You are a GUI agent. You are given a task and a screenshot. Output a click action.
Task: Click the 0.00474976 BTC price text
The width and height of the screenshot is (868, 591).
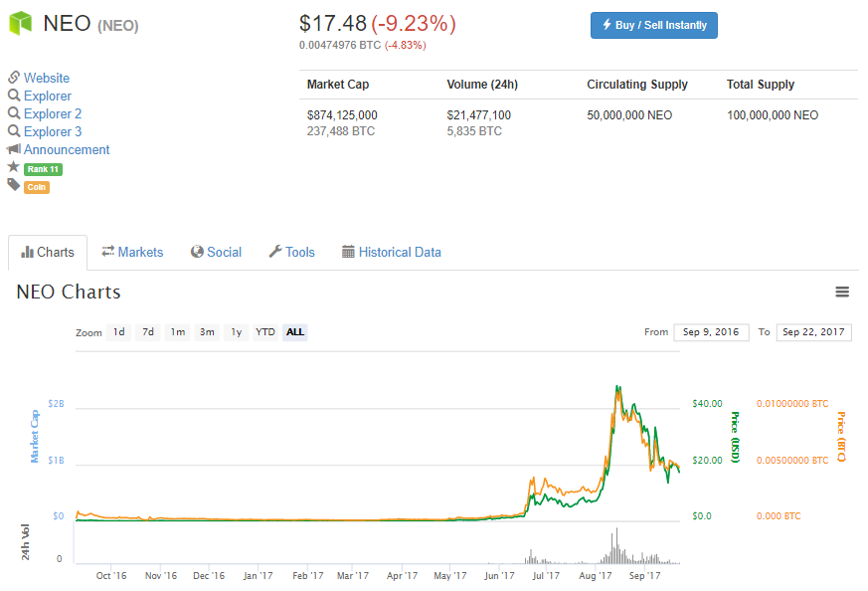[340, 45]
